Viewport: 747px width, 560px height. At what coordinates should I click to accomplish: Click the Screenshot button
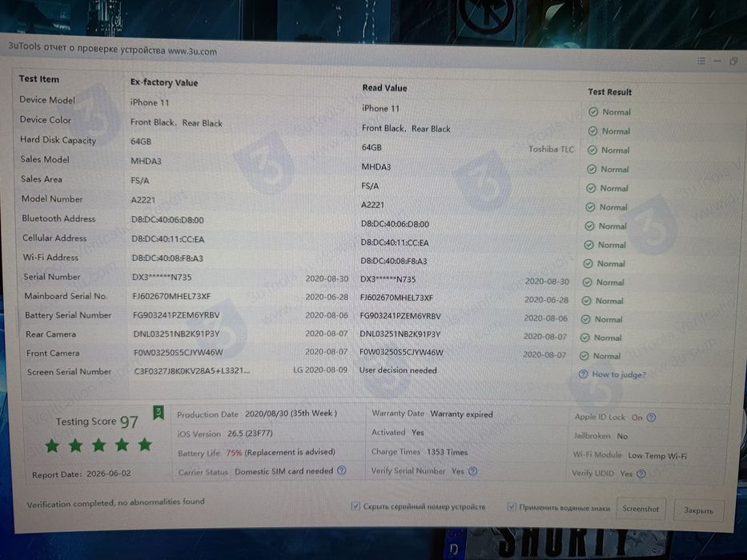click(641, 509)
